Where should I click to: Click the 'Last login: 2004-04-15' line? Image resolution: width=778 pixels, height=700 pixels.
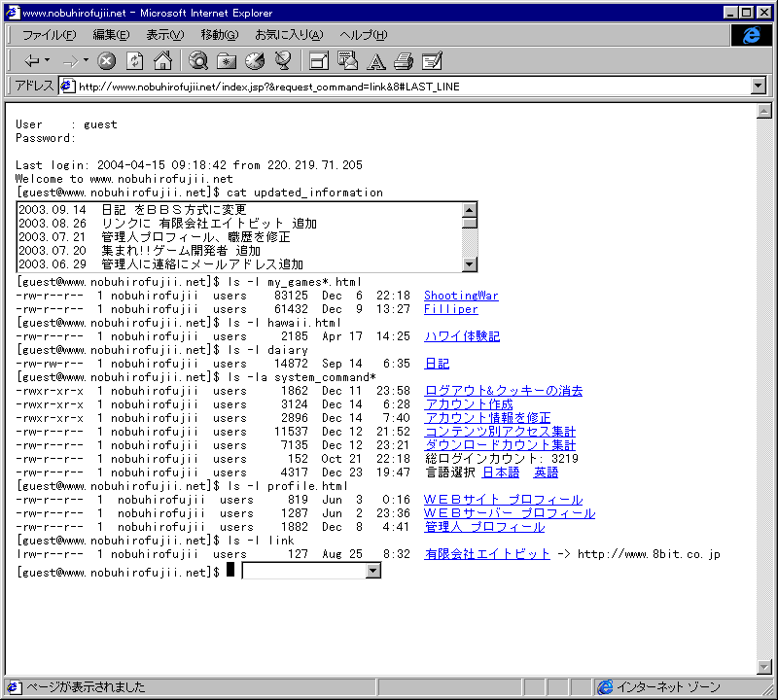[x=189, y=165]
